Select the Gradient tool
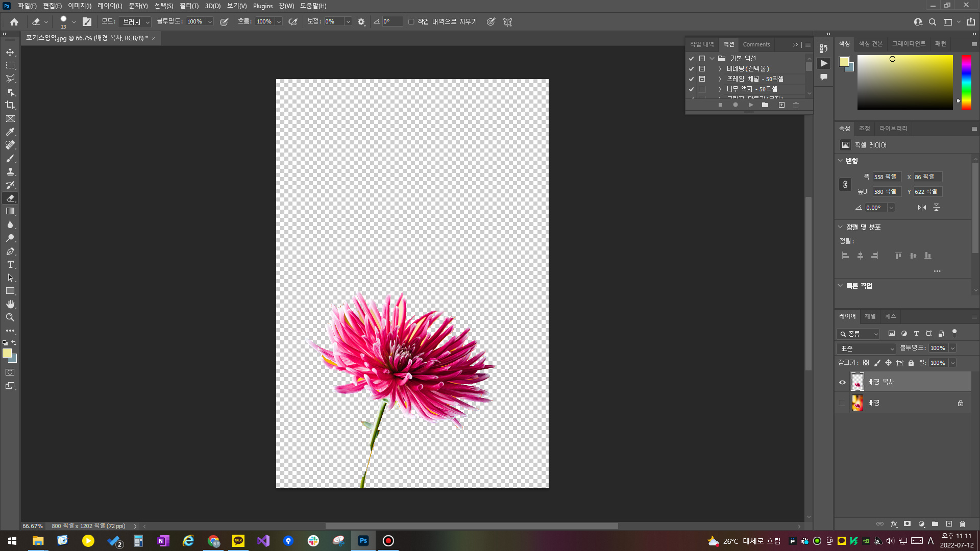The width and height of the screenshot is (980, 551). [x=10, y=211]
